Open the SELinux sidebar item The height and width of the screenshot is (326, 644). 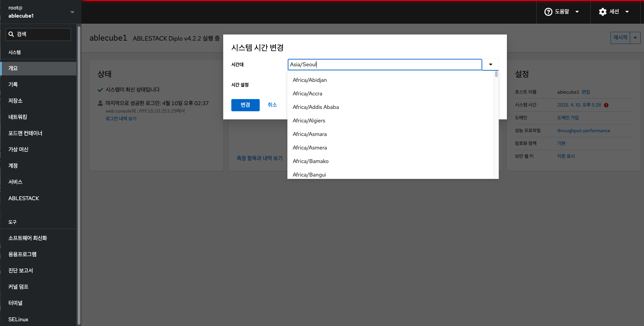pos(18,319)
